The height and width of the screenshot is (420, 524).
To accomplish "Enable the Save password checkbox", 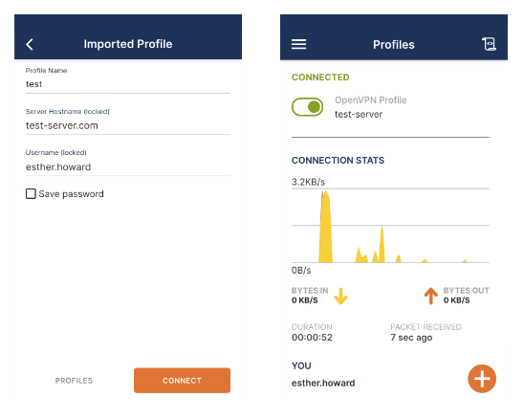I will (31, 193).
